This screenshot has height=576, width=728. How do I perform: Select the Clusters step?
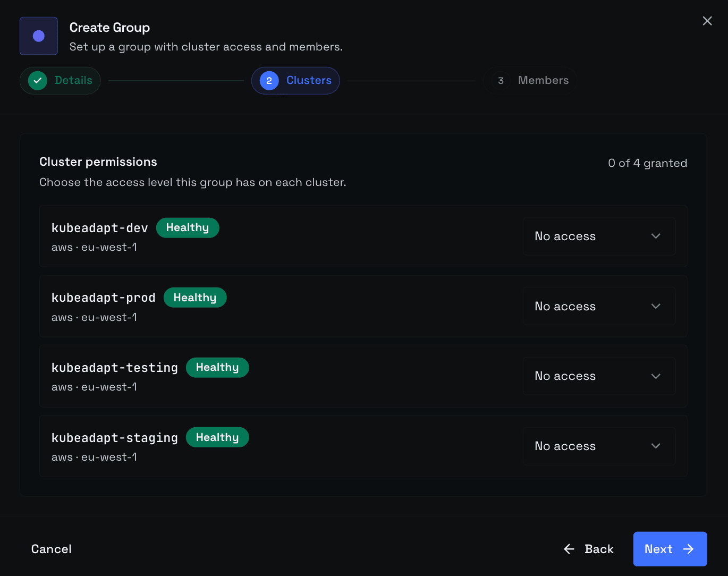295,81
